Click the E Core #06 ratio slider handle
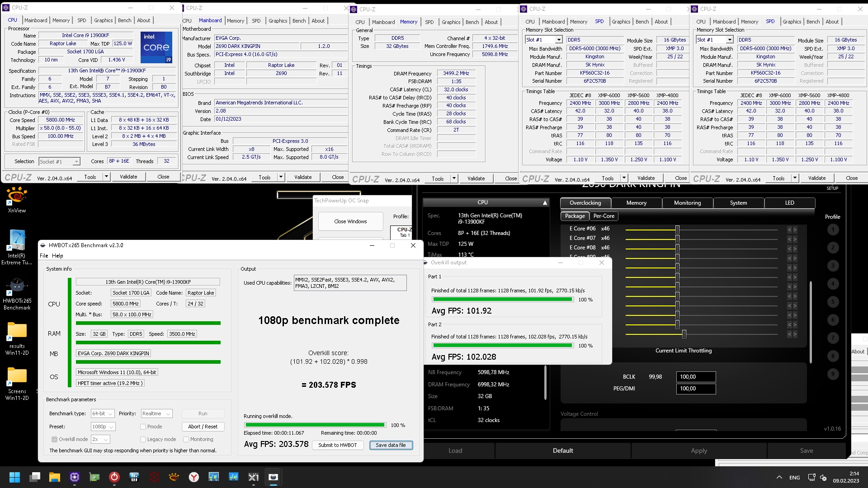This screenshot has width=868, height=488. (677, 230)
